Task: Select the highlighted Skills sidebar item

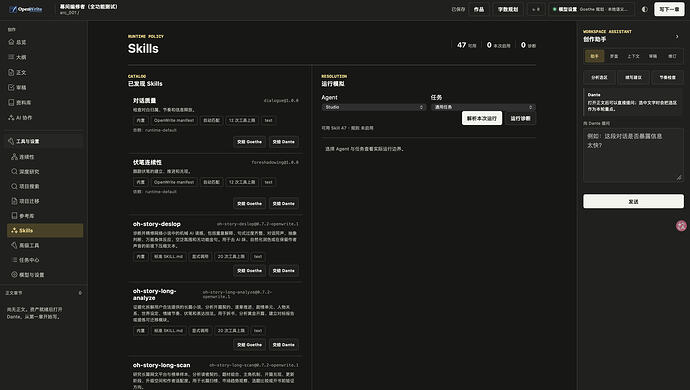Action: pyautogui.click(x=45, y=230)
